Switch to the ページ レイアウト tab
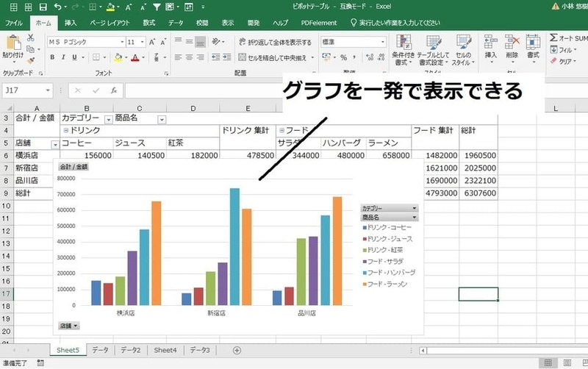588x369 pixels. click(110, 23)
